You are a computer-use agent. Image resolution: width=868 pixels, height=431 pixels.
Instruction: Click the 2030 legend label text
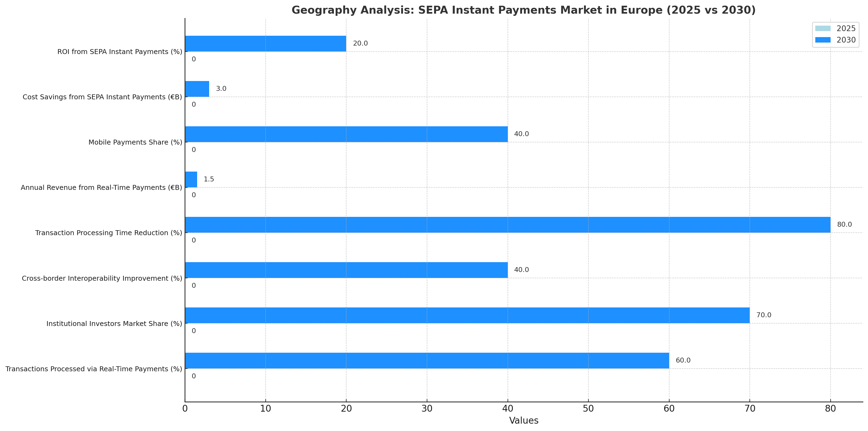point(846,40)
